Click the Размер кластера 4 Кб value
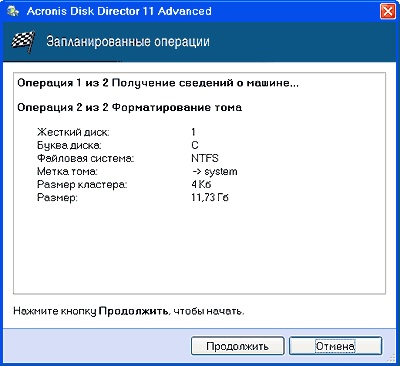 [x=201, y=184]
